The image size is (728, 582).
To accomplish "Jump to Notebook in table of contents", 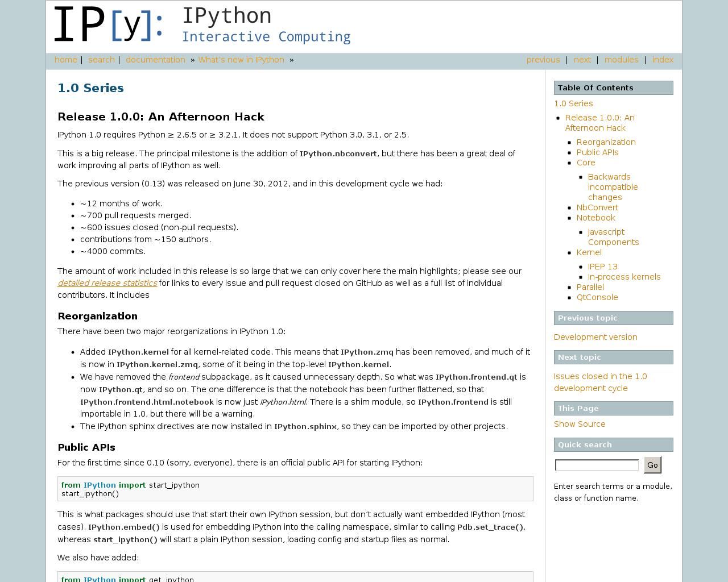I will point(595,218).
